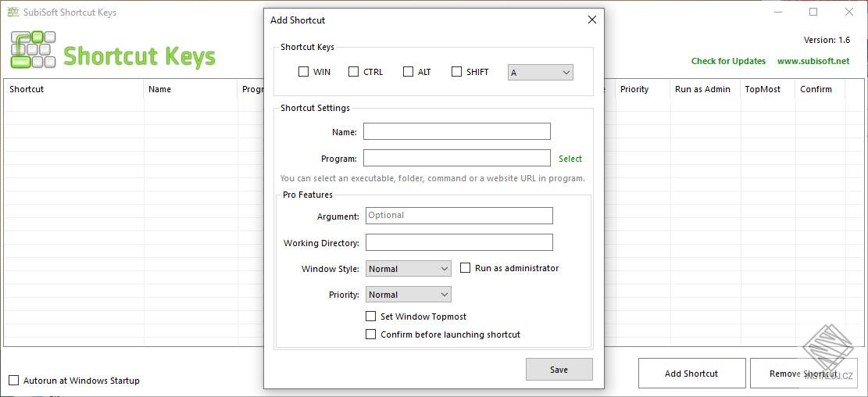Open the Priority dropdown
The image size is (868, 397).
[x=409, y=295]
